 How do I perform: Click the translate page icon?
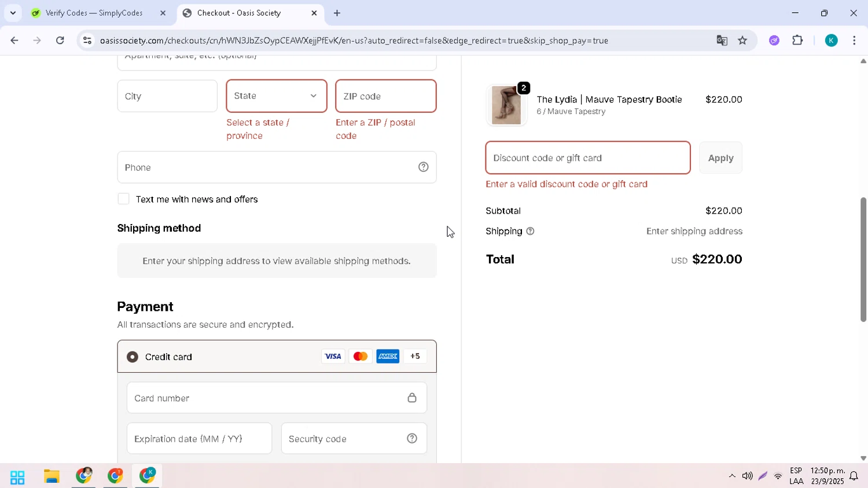pos(722,41)
